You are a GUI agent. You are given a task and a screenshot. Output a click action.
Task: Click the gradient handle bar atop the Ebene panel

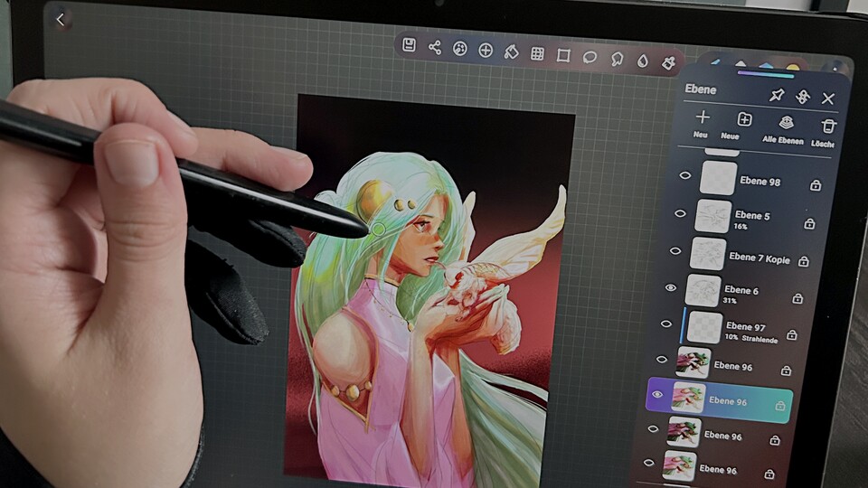pos(766,73)
